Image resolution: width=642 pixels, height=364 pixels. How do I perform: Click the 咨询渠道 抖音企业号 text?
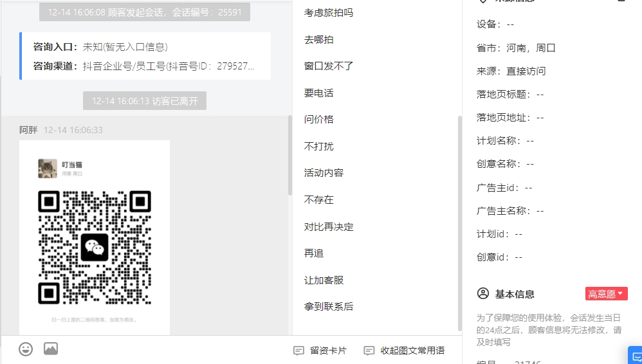click(144, 66)
